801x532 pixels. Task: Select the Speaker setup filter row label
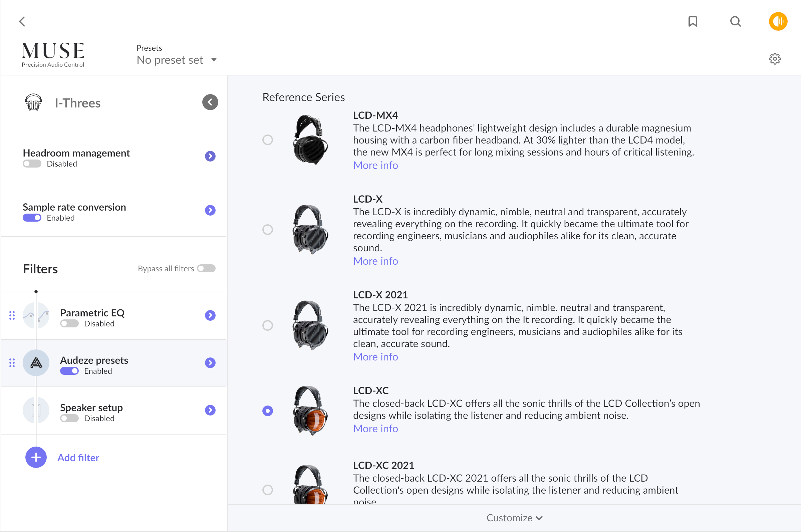91,408
